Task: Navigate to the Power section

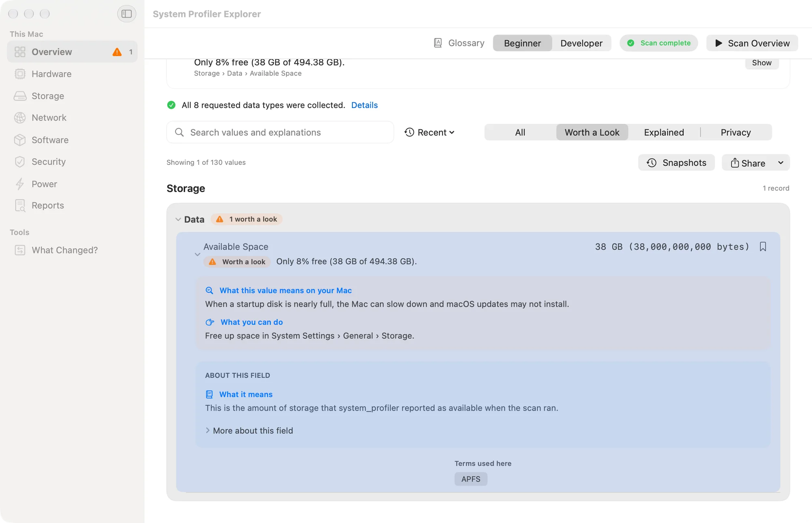Action: coord(72,184)
